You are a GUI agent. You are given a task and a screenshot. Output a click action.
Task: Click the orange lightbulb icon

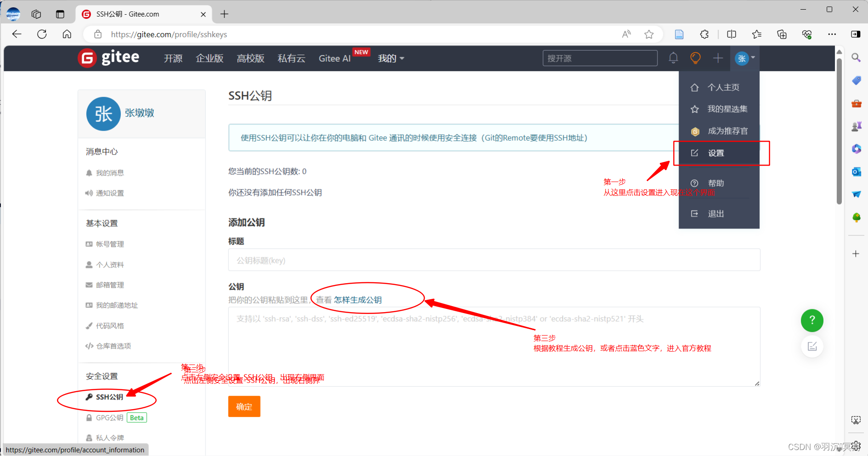pyautogui.click(x=695, y=58)
